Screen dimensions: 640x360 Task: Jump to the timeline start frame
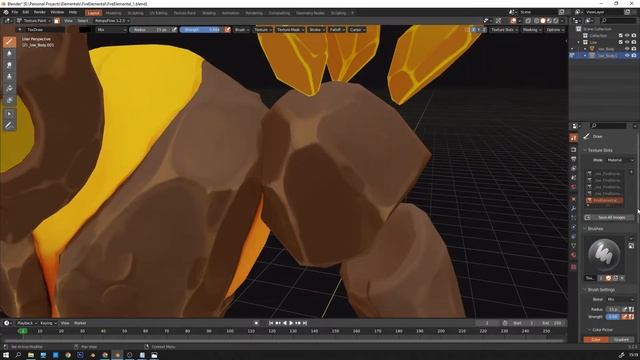(x=271, y=323)
